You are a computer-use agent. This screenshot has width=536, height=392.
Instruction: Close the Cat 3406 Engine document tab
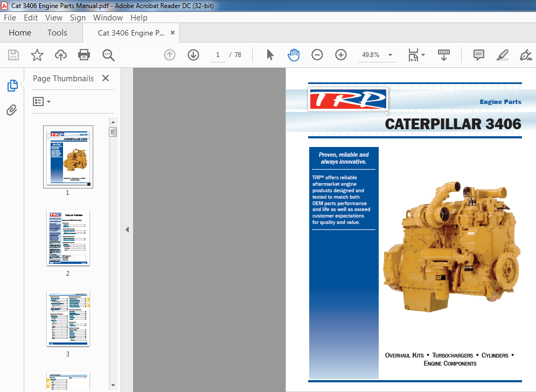coord(172,32)
